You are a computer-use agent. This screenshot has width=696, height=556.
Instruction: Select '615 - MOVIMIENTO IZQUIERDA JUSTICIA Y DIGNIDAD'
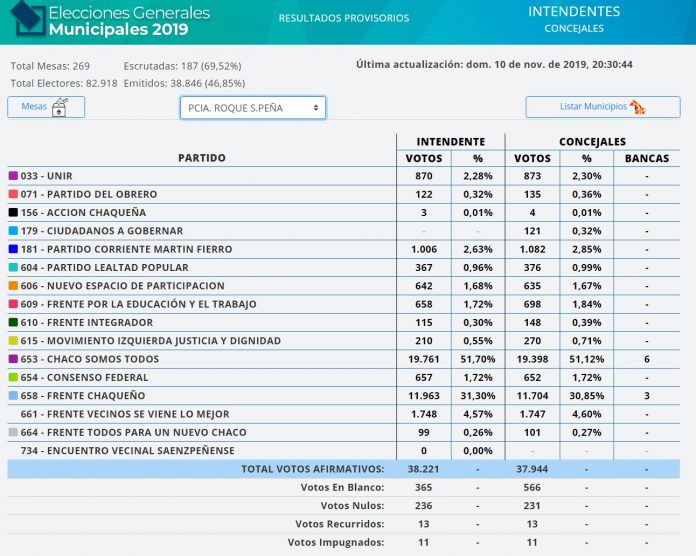344,341
